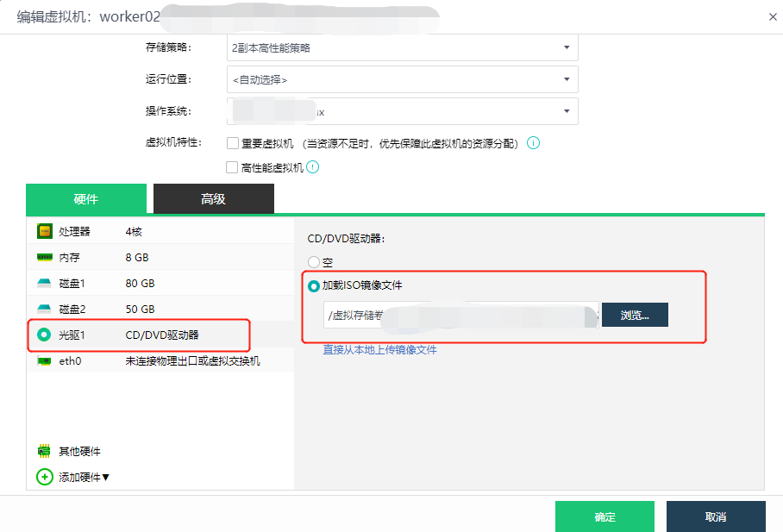Switch to the 高级 tab

(x=213, y=199)
